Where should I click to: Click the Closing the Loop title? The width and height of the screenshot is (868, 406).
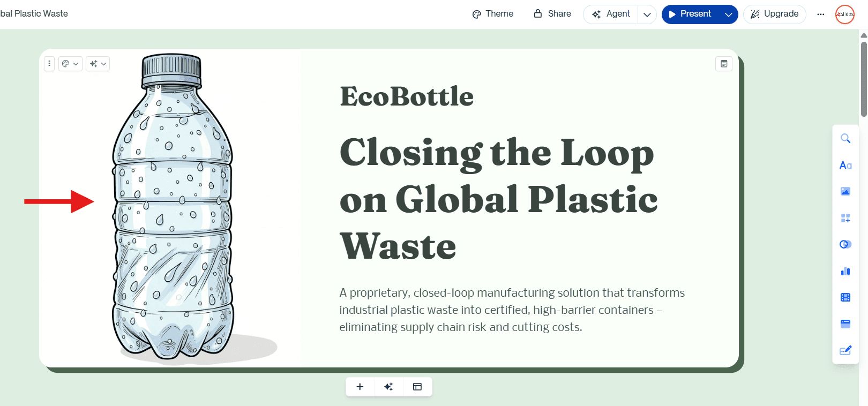(x=498, y=199)
